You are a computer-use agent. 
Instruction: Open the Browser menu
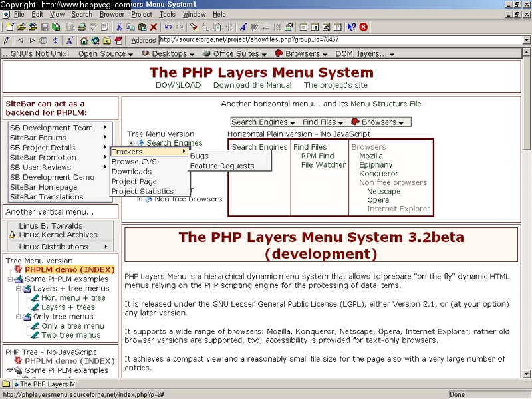click(x=112, y=14)
